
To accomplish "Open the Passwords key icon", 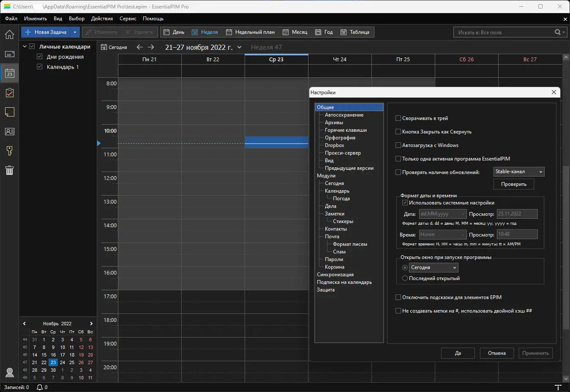I will [9, 151].
